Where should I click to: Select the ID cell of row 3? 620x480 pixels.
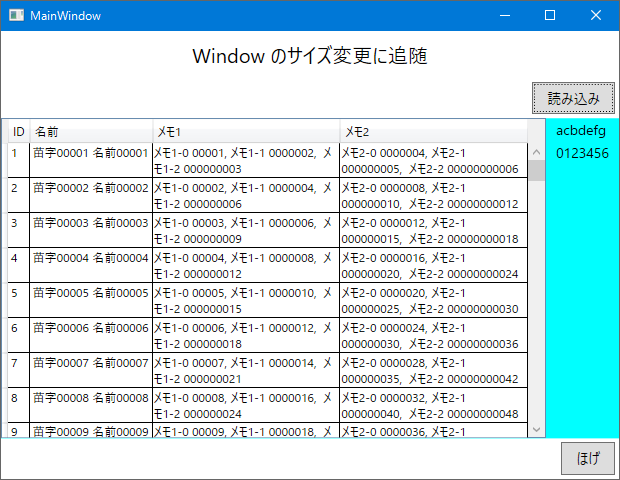click(19, 231)
